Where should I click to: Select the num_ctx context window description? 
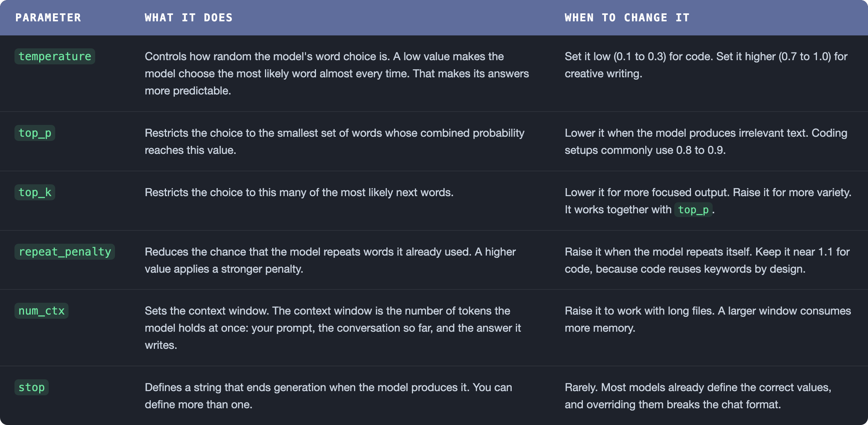pyautogui.click(x=333, y=328)
